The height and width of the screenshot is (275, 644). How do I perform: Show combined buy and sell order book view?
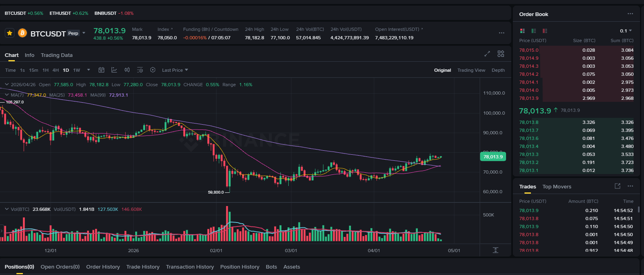[x=522, y=31]
